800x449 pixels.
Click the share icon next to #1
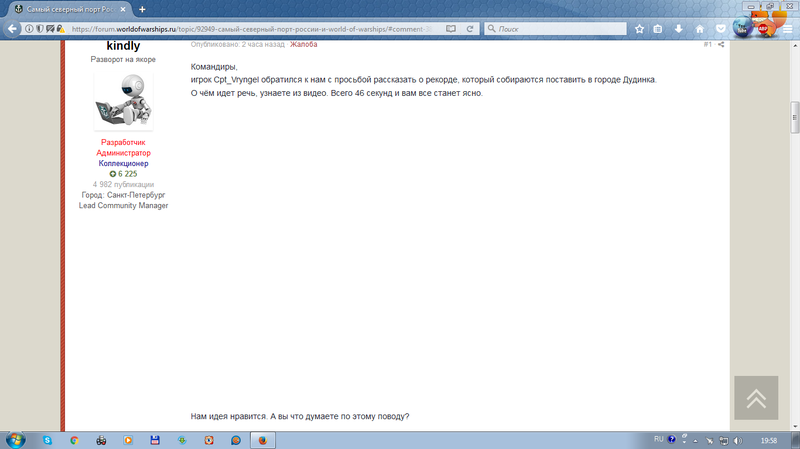721,44
